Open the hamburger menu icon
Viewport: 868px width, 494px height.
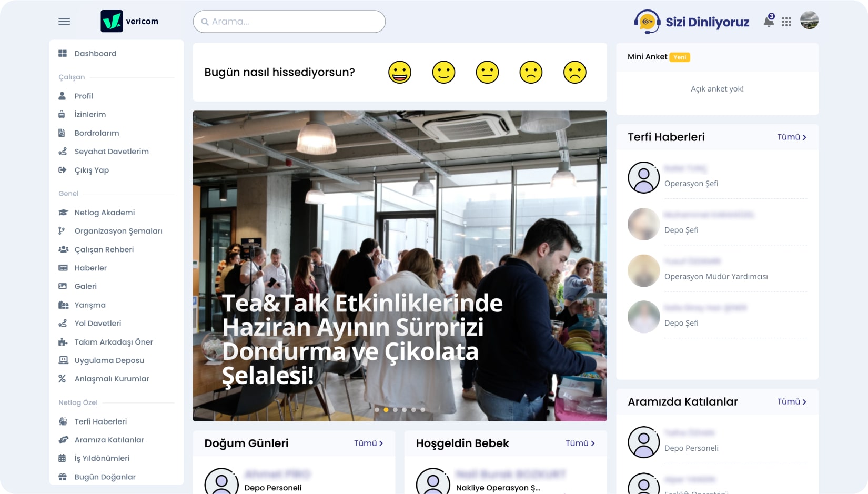[64, 22]
